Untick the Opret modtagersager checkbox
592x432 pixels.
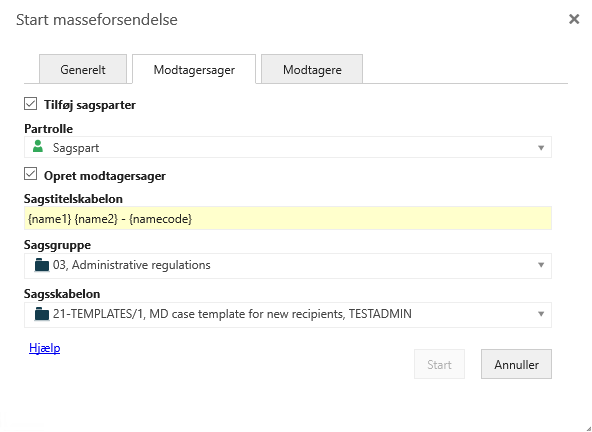(x=31, y=174)
